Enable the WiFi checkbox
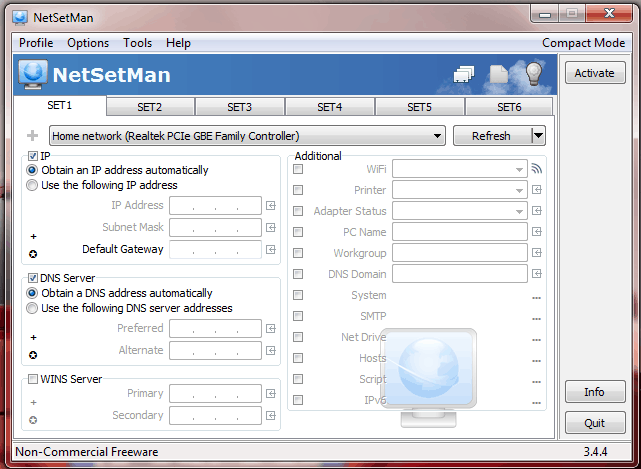 pos(298,169)
